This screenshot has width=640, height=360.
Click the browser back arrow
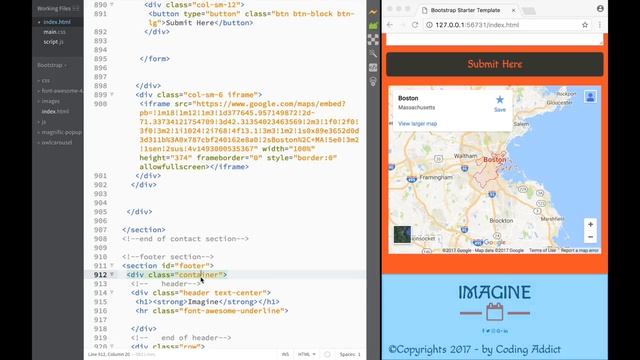(390, 25)
